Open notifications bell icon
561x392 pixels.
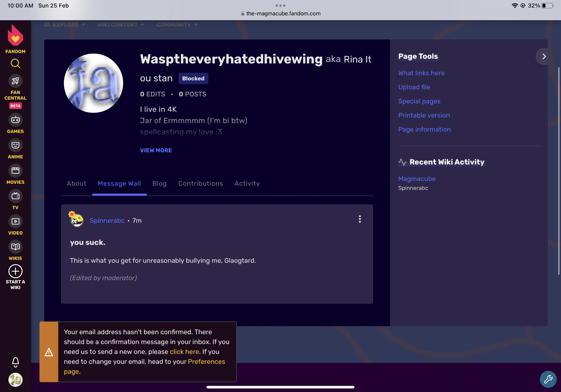click(x=16, y=362)
